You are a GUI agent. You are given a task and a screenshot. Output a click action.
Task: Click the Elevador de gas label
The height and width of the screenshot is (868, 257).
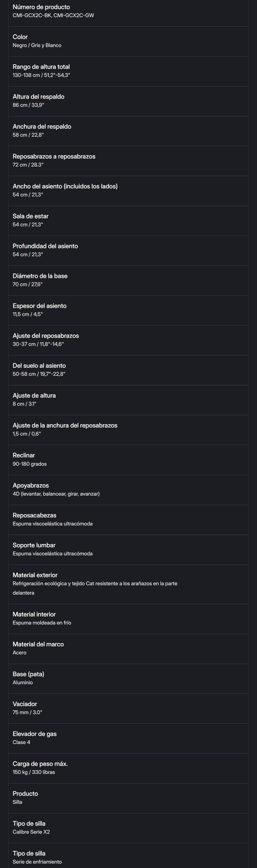pyautogui.click(x=35, y=734)
